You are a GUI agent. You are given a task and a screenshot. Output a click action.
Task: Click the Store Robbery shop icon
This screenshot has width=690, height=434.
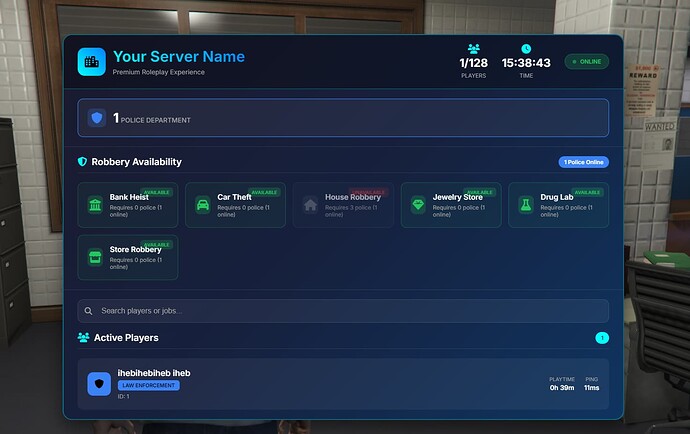95,257
